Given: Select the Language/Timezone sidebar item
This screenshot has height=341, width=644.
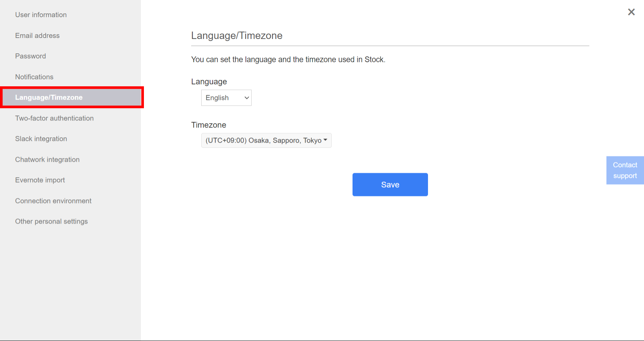Looking at the screenshot, I should (x=49, y=97).
